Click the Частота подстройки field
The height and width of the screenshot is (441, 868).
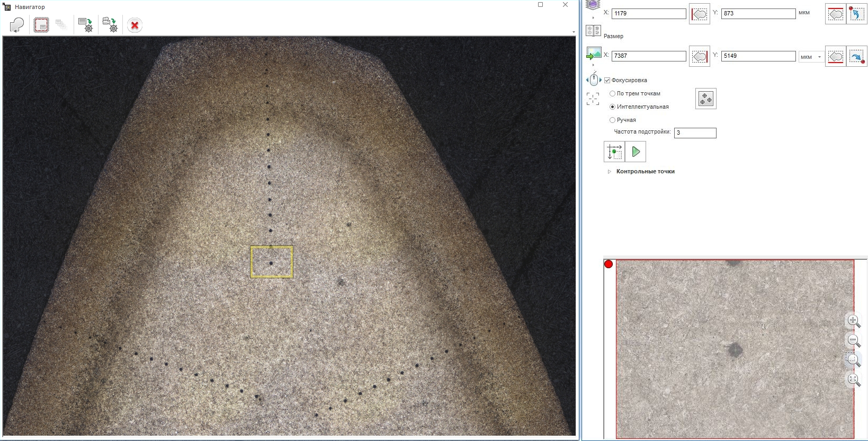695,133
